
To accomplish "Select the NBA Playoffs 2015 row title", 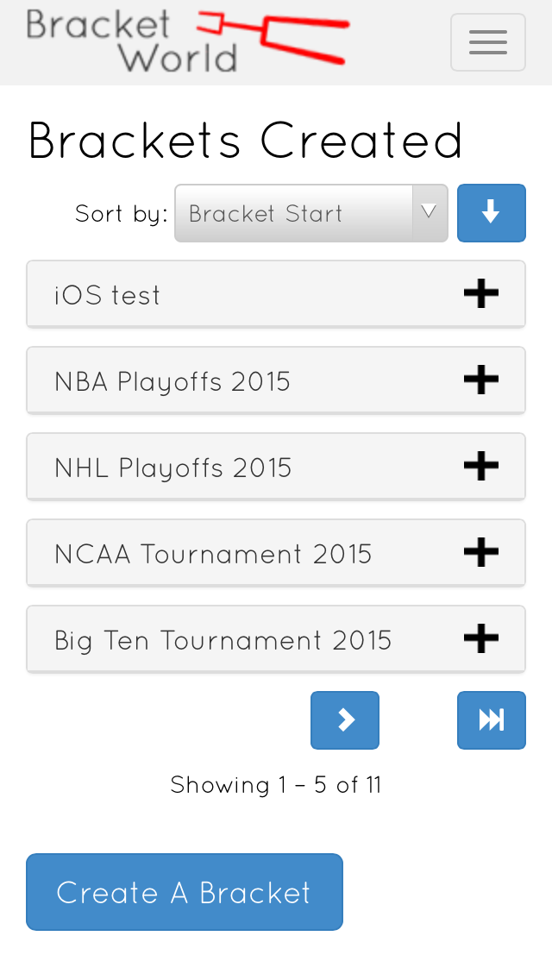I will (172, 381).
